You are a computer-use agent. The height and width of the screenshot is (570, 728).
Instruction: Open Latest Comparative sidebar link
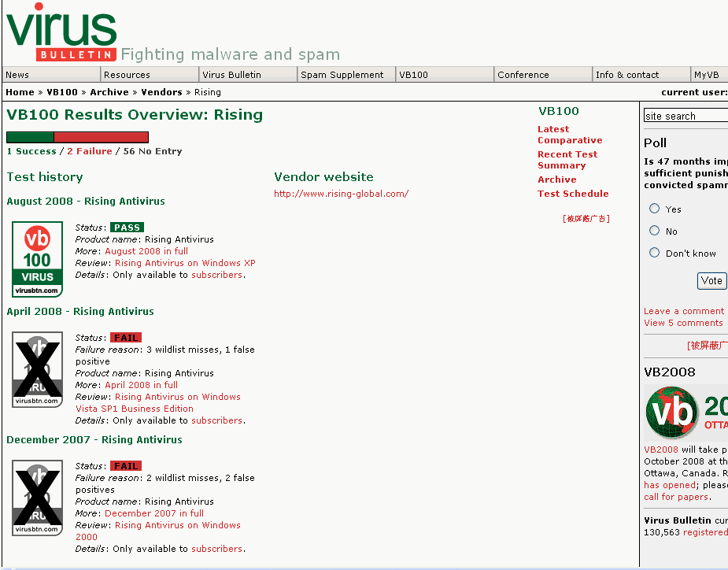point(570,135)
